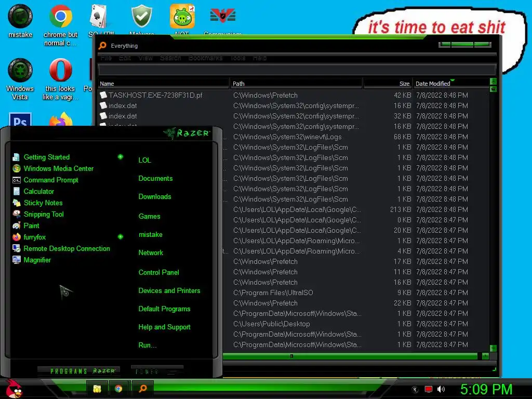
Task: Open Documents from the Start menu
Action: point(155,179)
